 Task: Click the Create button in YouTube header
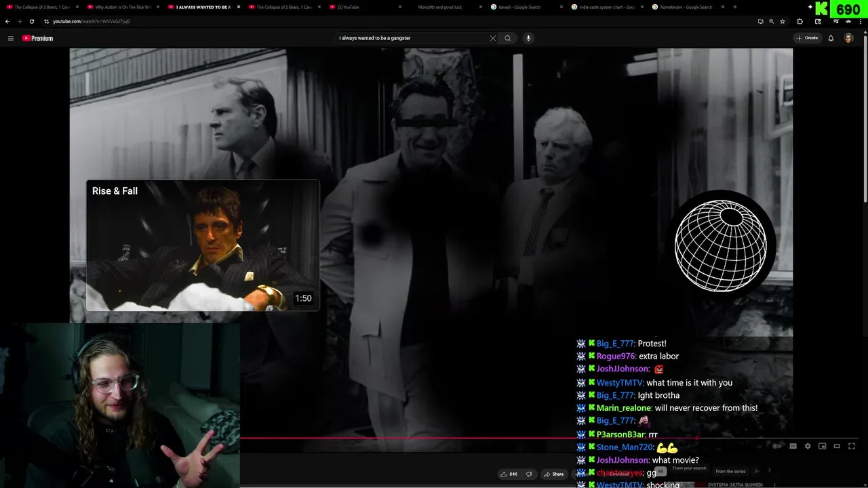pyautogui.click(x=807, y=38)
